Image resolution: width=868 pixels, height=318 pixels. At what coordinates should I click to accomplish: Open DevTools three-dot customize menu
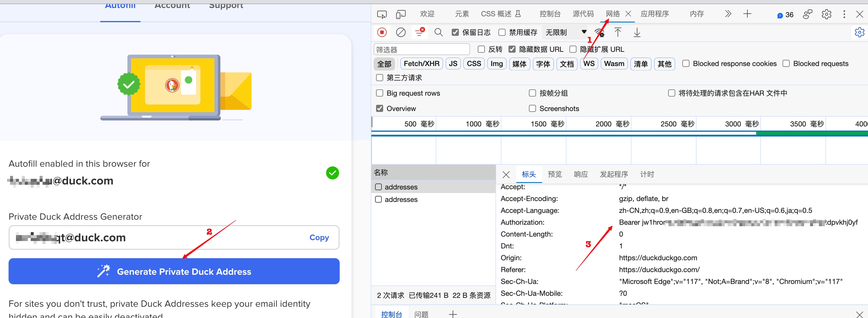[844, 14]
